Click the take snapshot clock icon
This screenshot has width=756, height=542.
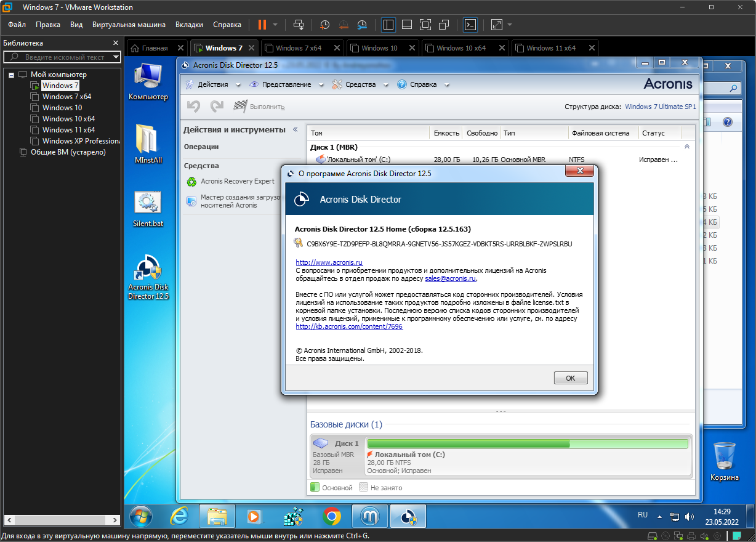(324, 25)
